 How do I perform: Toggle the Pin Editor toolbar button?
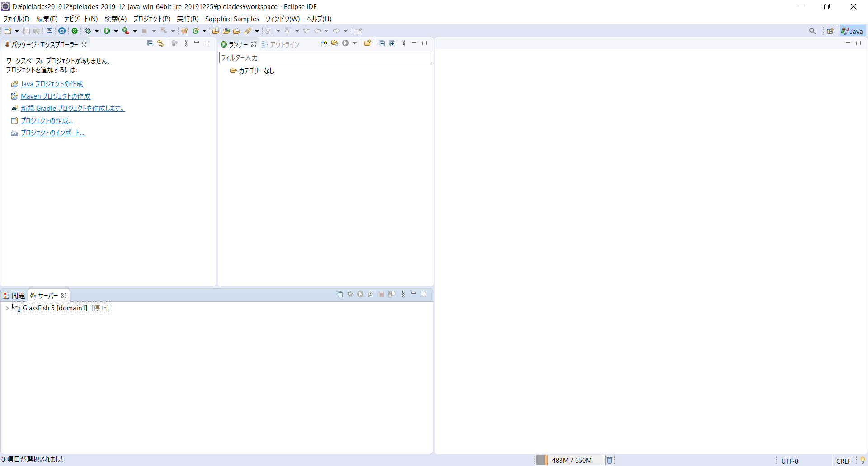tap(359, 31)
